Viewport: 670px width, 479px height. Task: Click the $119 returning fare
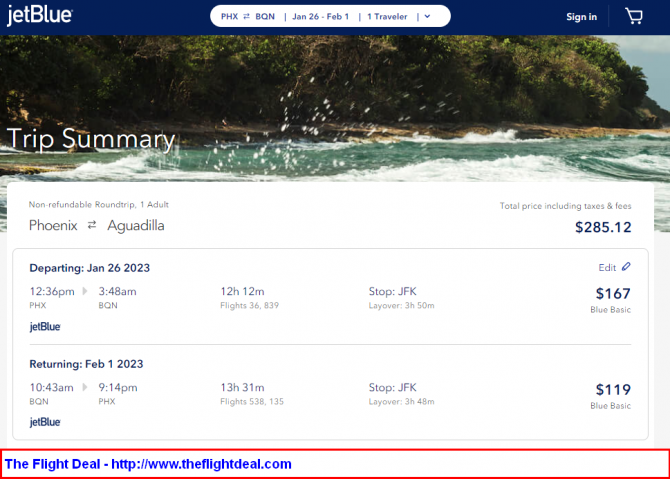[613, 390]
